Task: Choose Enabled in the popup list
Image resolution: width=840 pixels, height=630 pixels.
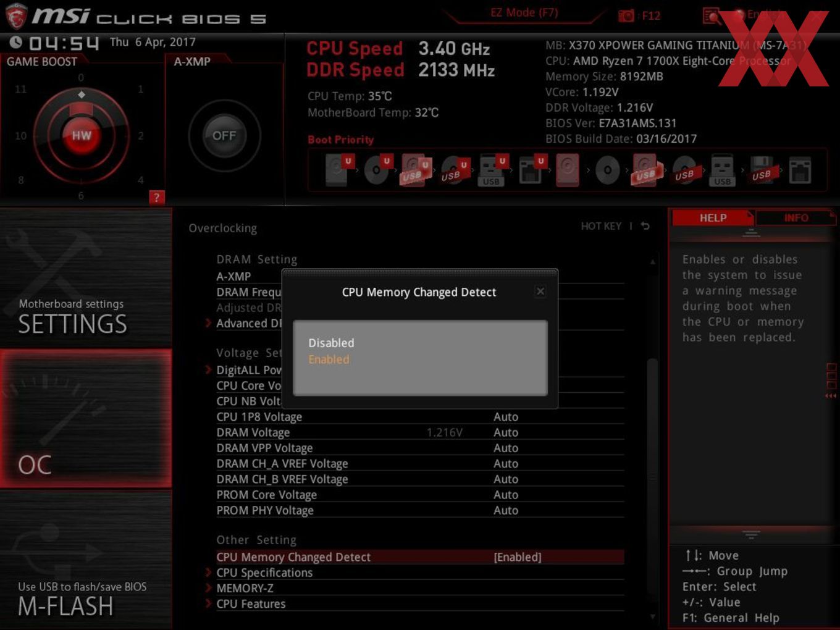Action: click(329, 359)
